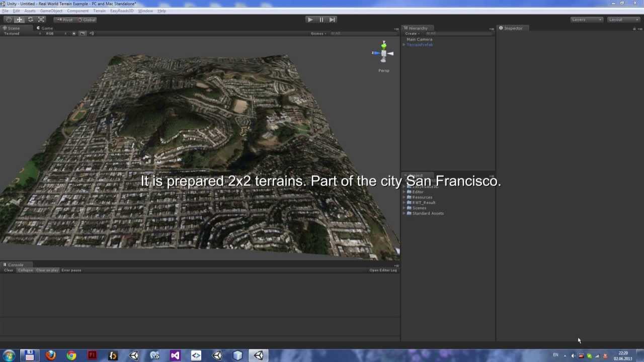Open Console panel options menu
Image resolution: width=644 pixels, height=362 pixels.
396,265
